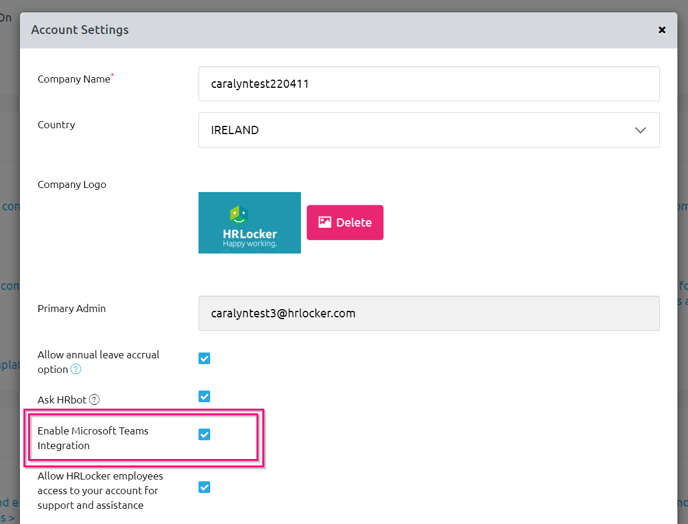Open the Country dropdown showing IRELAND
The height and width of the screenshot is (524, 688).
(x=428, y=130)
